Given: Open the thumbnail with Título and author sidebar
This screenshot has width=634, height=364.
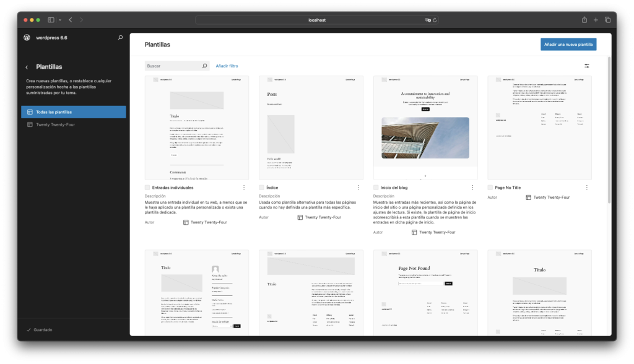Looking at the screenshot, I should (x=197, y=293).
